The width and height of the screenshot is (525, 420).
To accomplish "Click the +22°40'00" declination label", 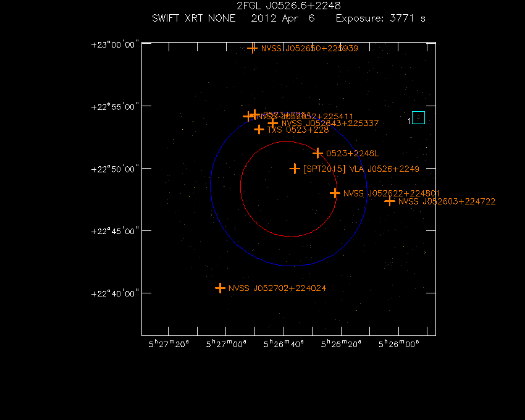I will (115, 294).
